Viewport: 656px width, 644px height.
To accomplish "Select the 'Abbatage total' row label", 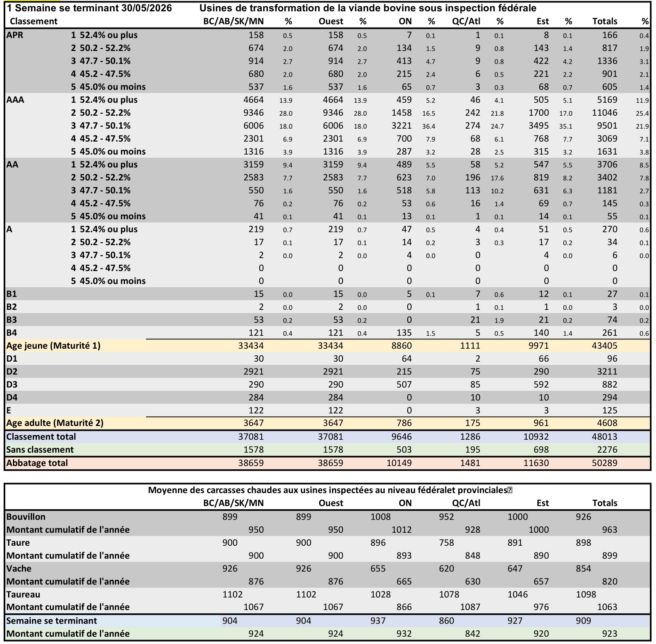I will point(37,463).
